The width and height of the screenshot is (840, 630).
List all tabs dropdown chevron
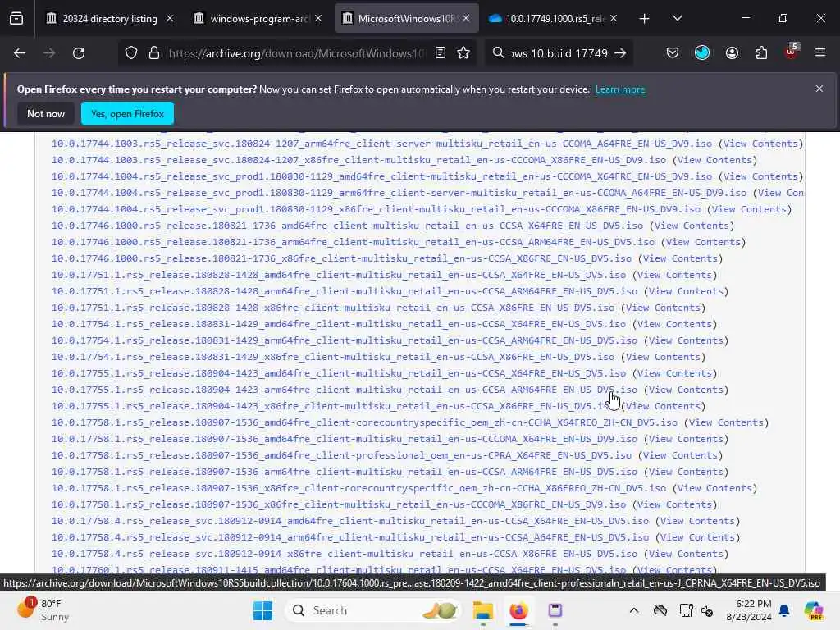tap(677, 18)
